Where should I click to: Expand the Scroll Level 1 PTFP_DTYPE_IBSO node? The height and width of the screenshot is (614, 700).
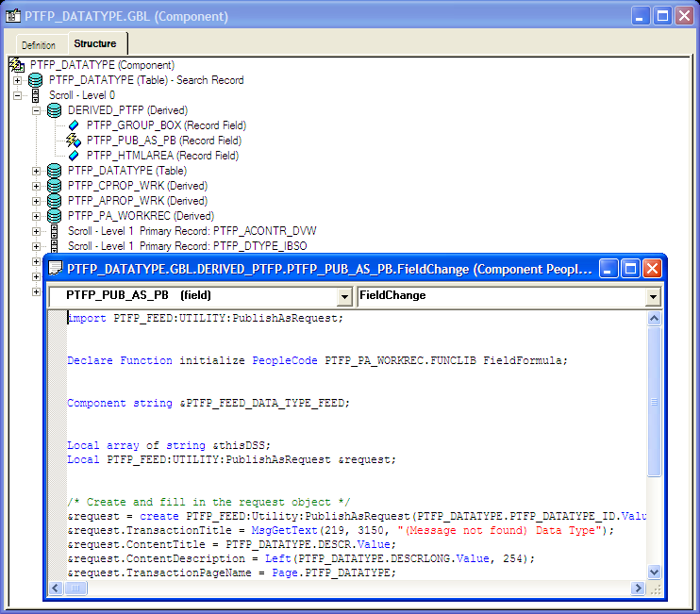click(x=36, y=246)
